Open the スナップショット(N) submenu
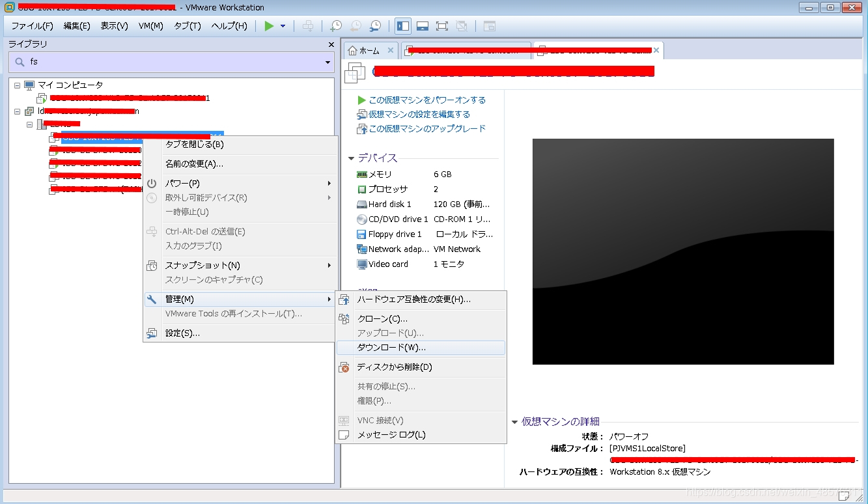Viewport: 868px width, 504px height. pyautogui.click(x=240, y=266)
